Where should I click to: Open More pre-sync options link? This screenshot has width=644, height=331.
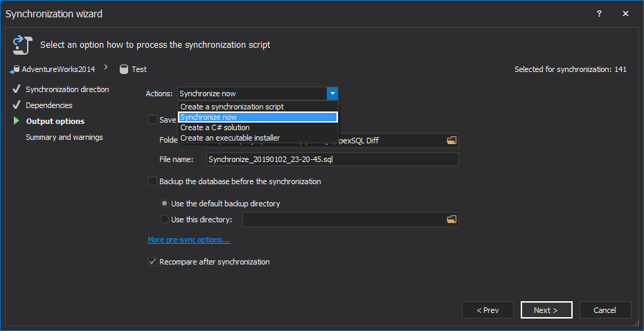pos(188,240)
